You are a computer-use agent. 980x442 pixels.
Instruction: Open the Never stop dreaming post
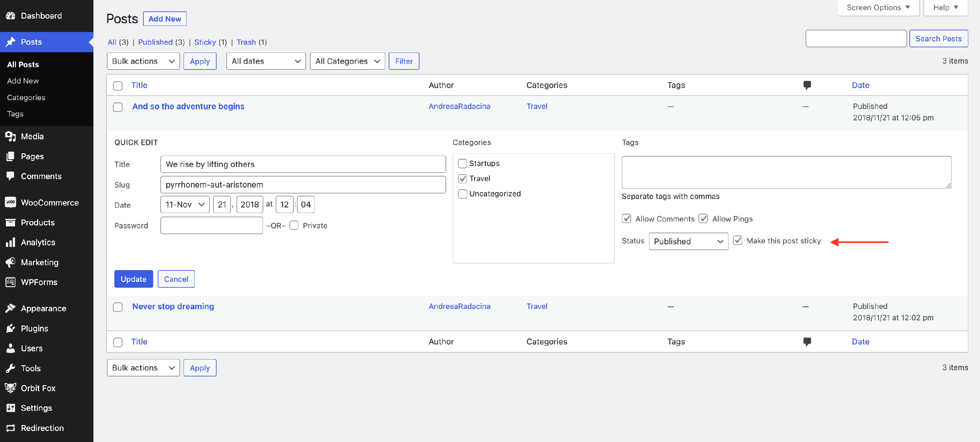(x=173, y=306)
